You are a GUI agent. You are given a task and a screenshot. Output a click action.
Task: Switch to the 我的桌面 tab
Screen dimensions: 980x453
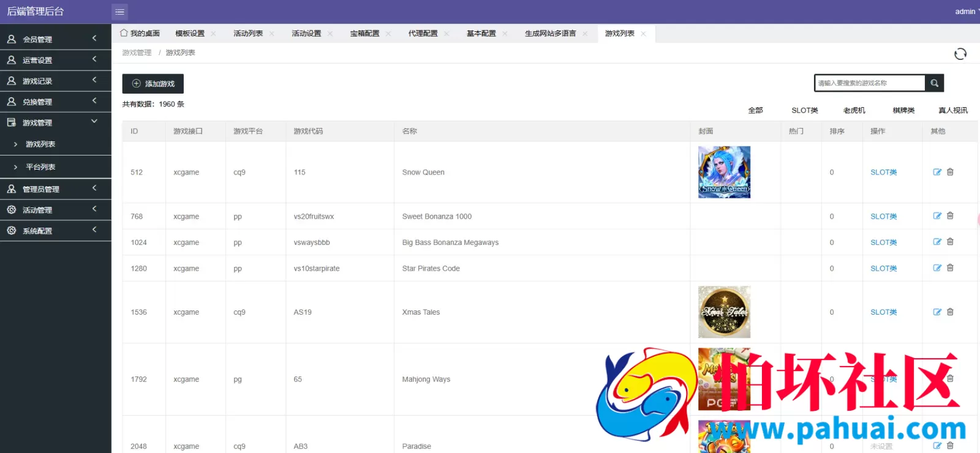(x=140, y=34)
